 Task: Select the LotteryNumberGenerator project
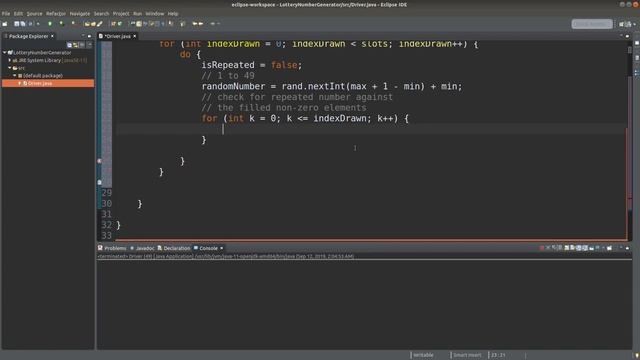[42, 52]
